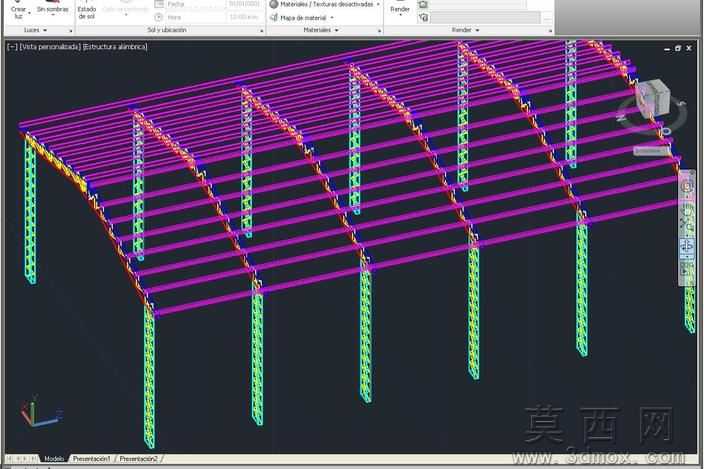The height and width of the screenshot is (469, 704).
Task: Click the Mapa de material icon
Action: 273,18
